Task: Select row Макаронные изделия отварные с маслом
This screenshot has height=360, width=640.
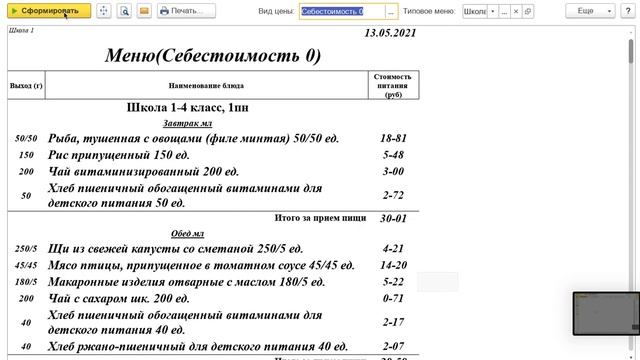Action: point(213,282)
